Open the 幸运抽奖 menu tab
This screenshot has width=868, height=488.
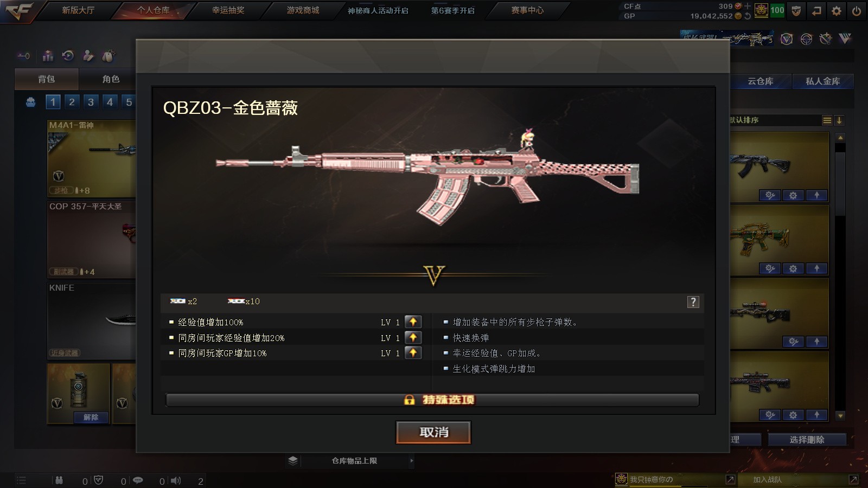point(228,10)
